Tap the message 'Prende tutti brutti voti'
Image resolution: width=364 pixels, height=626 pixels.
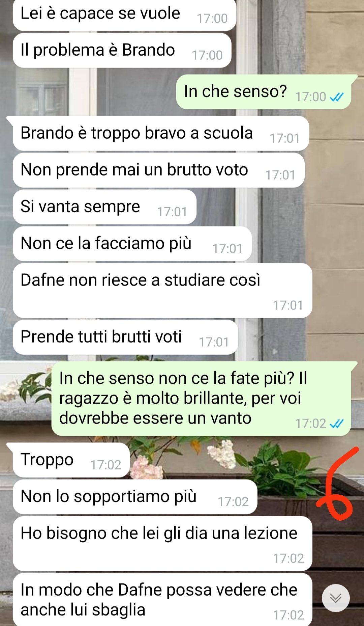pos(125,337)
